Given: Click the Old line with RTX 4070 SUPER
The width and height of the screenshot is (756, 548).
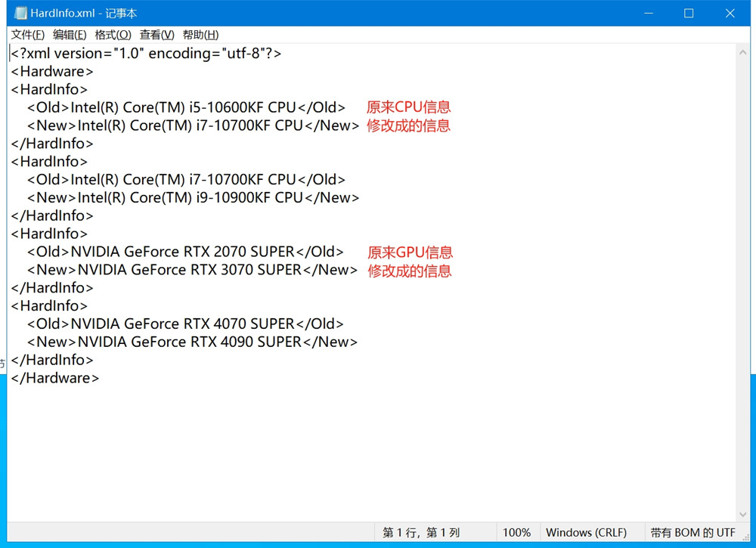Looking at the screenshot, I should 185,324.
